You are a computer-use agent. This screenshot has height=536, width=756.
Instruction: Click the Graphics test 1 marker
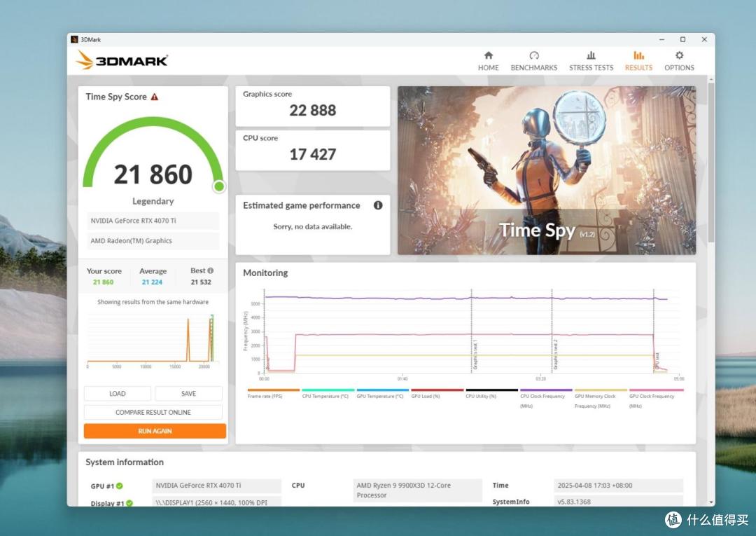pos(475,355)
